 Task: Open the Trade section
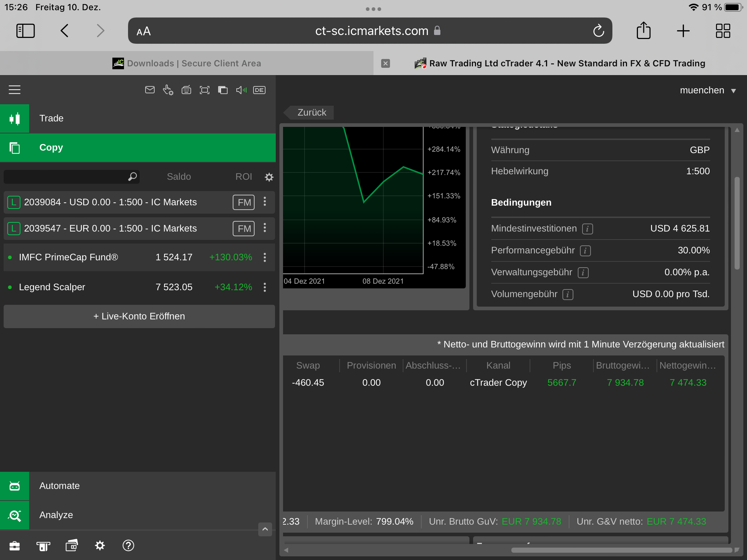138,118
